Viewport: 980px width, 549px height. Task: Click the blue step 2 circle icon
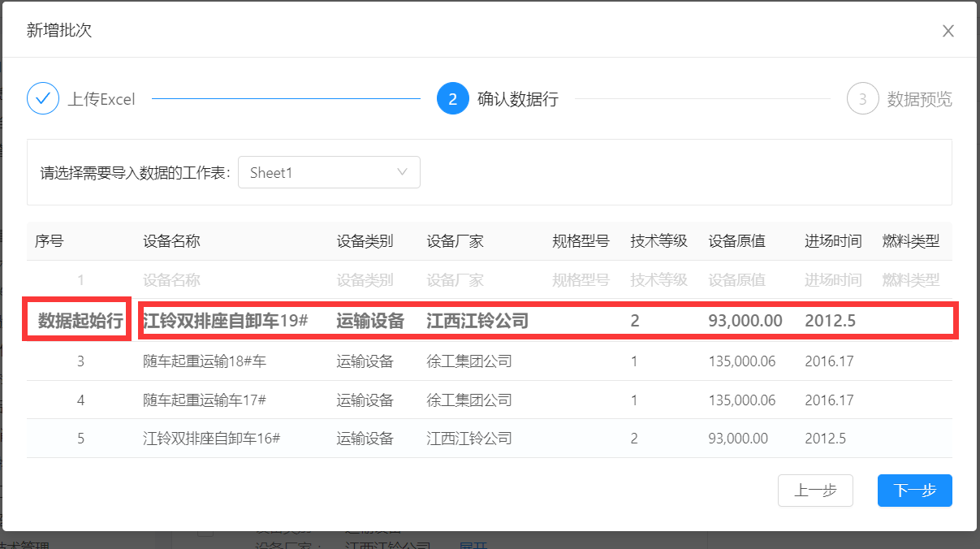pos(452,99)
